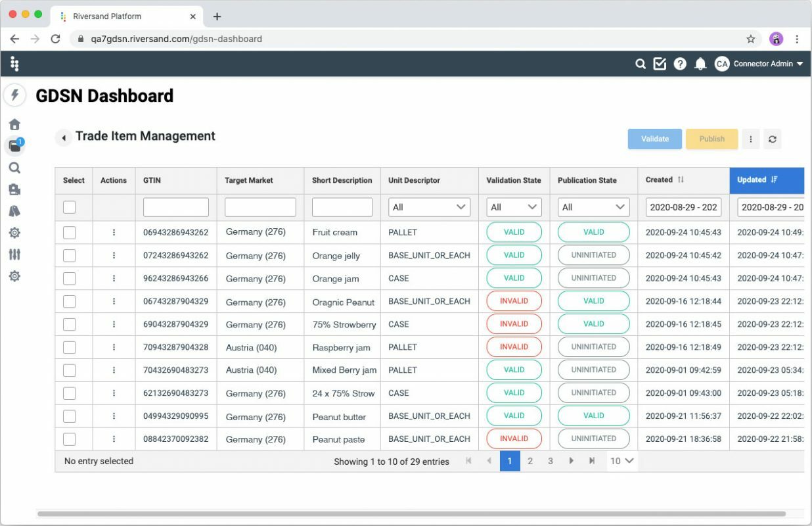Open the notifications bell

point(700,64)
